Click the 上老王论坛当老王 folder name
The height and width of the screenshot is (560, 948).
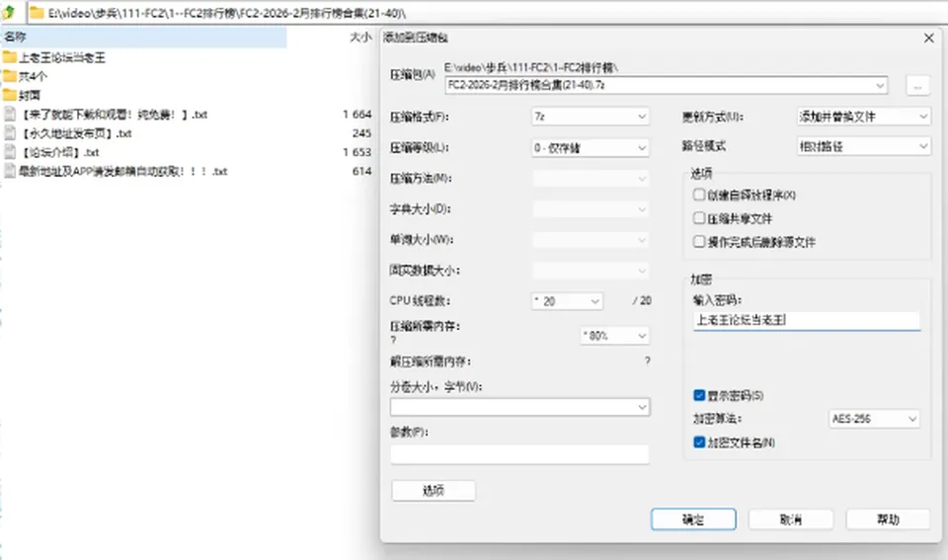(x=62, y=57)
